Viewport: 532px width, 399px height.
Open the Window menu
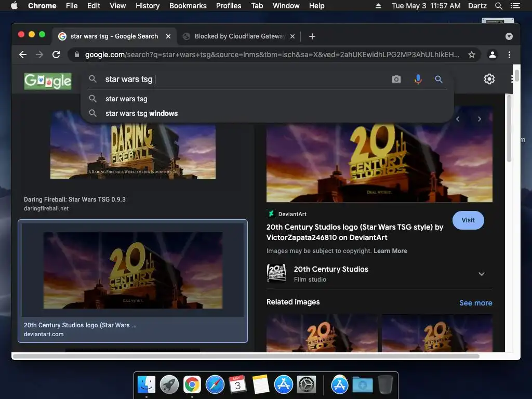tap(286, 6)
